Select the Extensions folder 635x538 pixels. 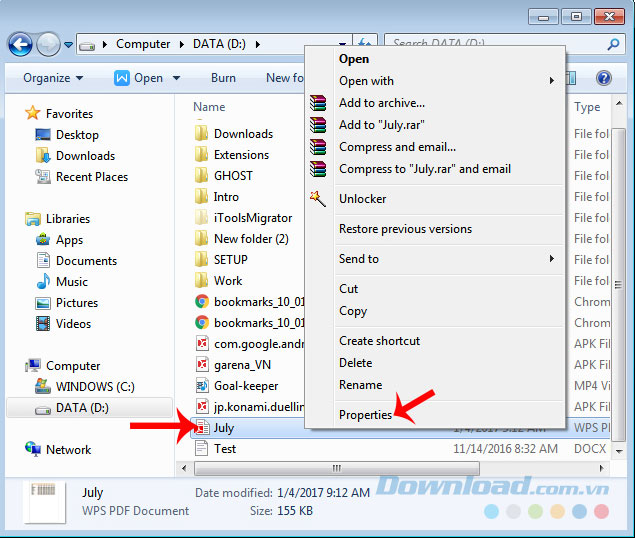click(x=241, y=155)
